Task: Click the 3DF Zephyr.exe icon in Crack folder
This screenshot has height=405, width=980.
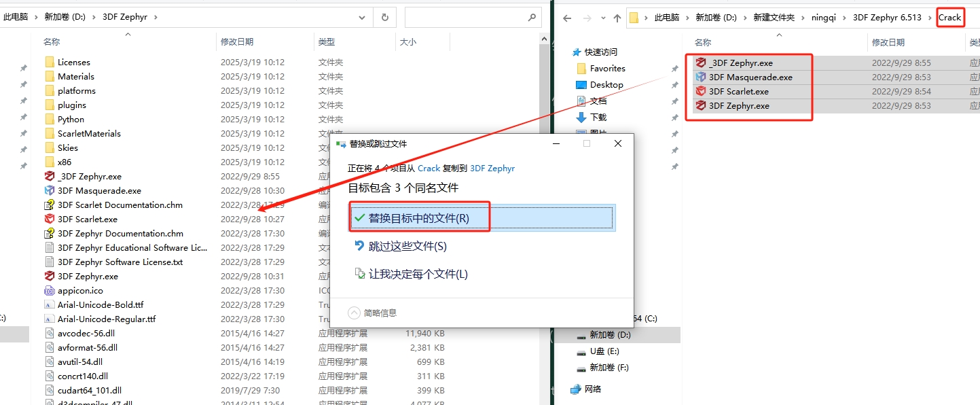Action: coord(701,105)
